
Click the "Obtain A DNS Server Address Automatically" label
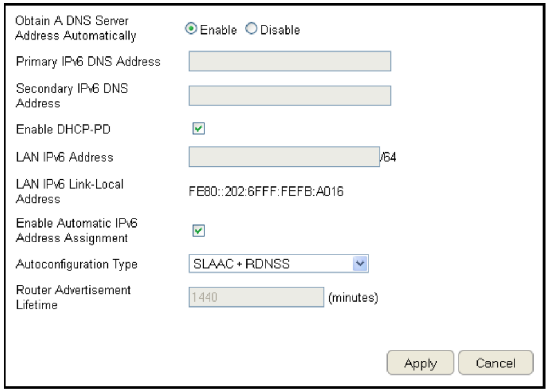76,29
